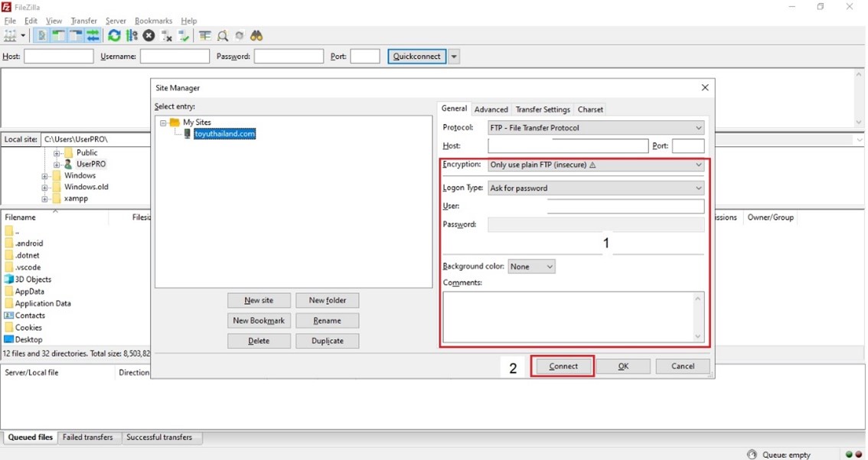Toggle synchronized browsing toolbar icon
868x460 pixels.
(240, 36)
